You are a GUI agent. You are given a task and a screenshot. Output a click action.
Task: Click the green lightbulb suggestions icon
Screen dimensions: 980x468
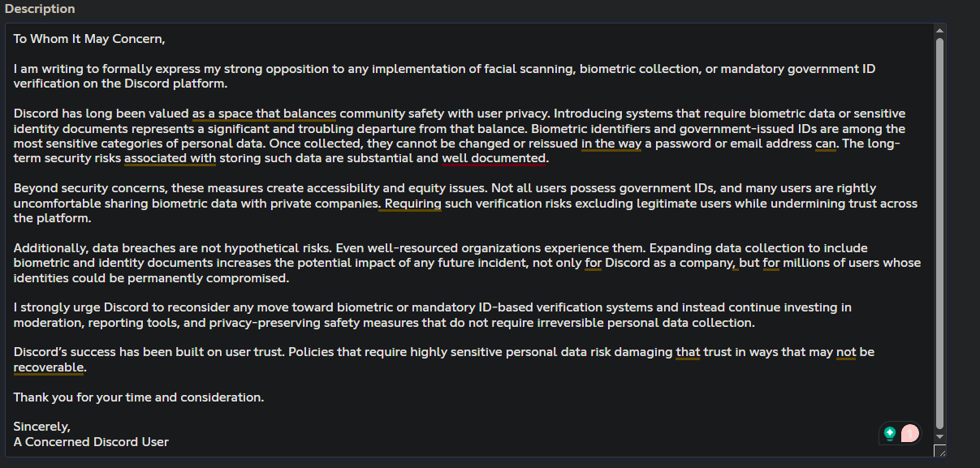coord(891,433)
